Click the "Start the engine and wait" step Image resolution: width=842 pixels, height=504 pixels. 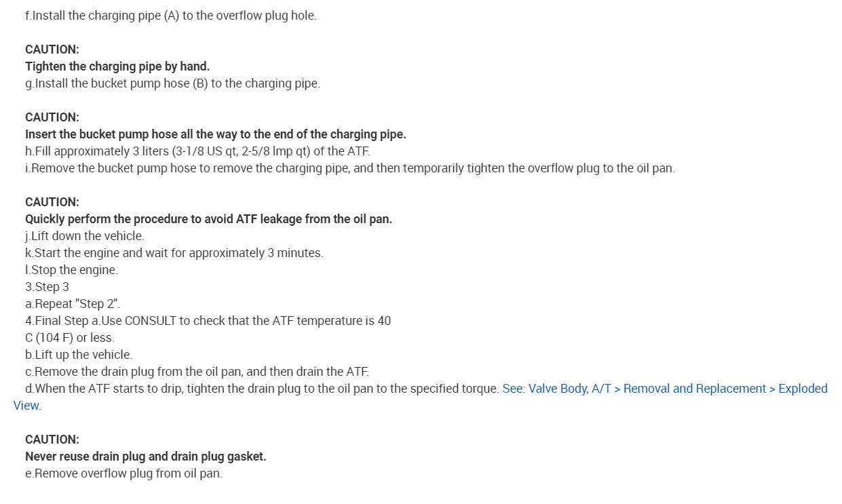coord(174,253)
